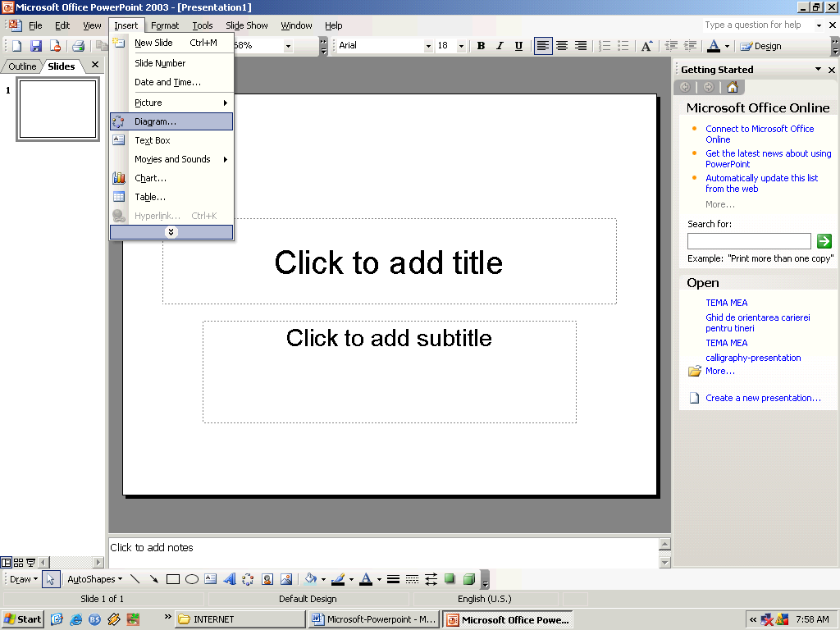The height and width of the screenshot is (630, 840).
Task: Click Insert Clip Art icon
Action: coord(267,579)
